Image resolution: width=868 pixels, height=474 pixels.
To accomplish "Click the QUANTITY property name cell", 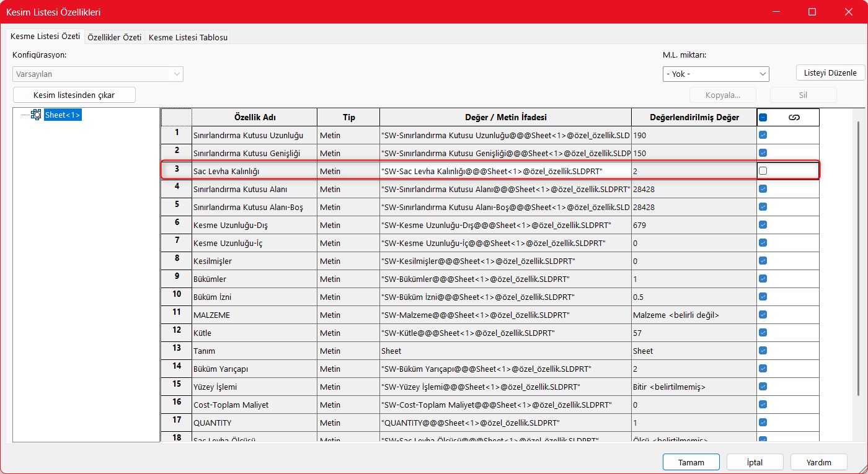I will [254, 423].
